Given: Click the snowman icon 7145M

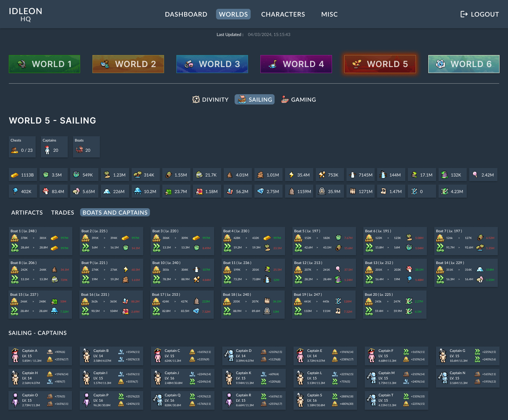Looking at the screenshot, I should click(x=352, y=175).
